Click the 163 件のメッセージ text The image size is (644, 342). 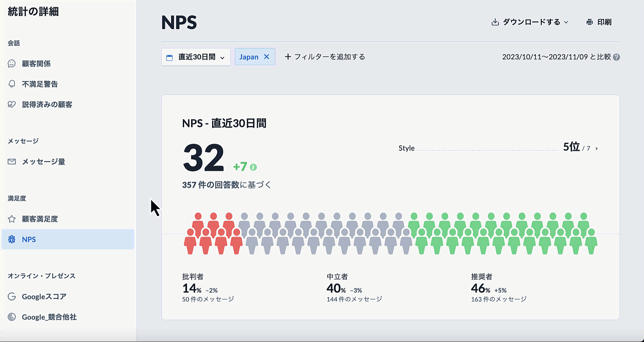pyautogui.click(x=499, y=299)
